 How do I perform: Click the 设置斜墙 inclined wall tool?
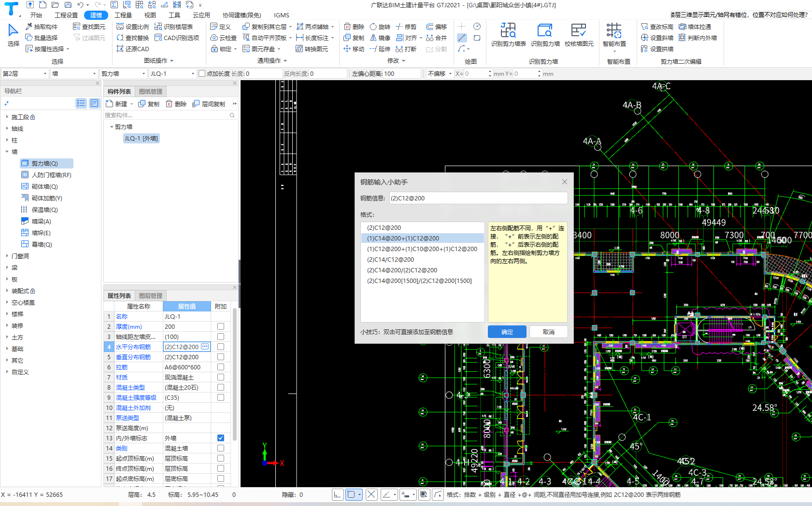[x=657, y=38]
